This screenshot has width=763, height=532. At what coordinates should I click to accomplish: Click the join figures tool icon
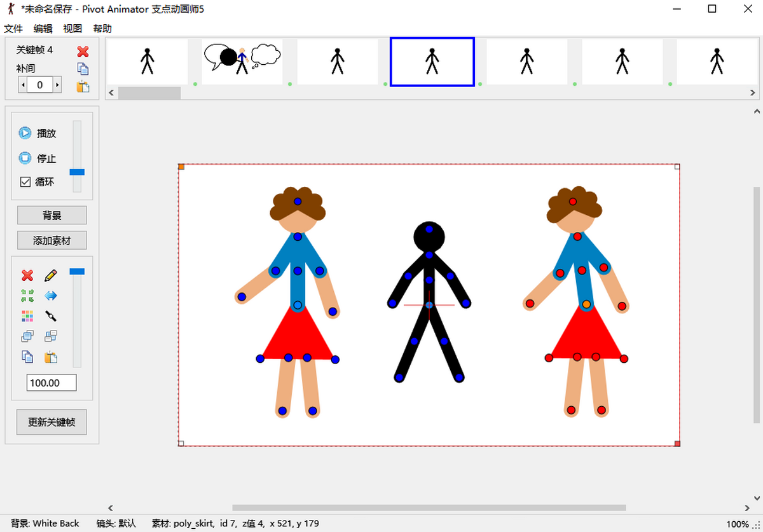click(x=51, y=316)
